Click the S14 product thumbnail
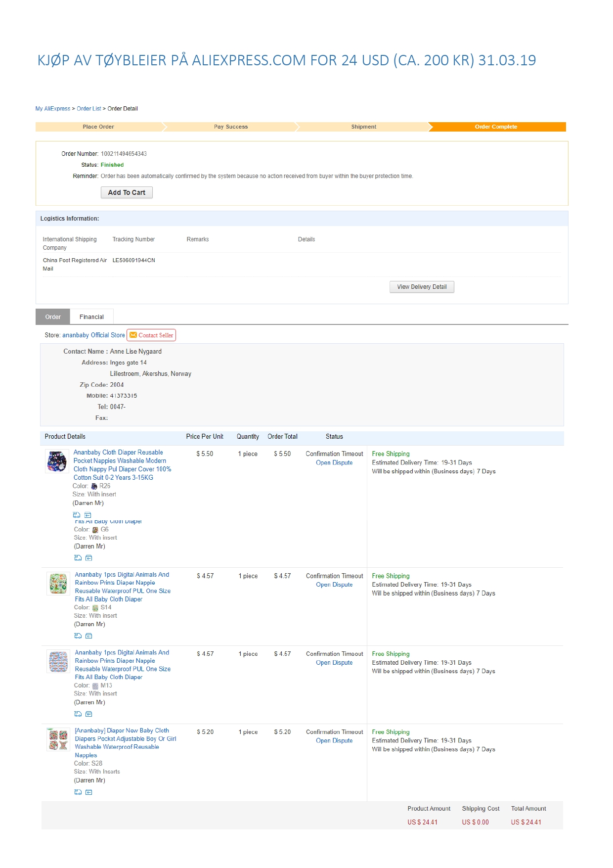 tap(58, 584)
